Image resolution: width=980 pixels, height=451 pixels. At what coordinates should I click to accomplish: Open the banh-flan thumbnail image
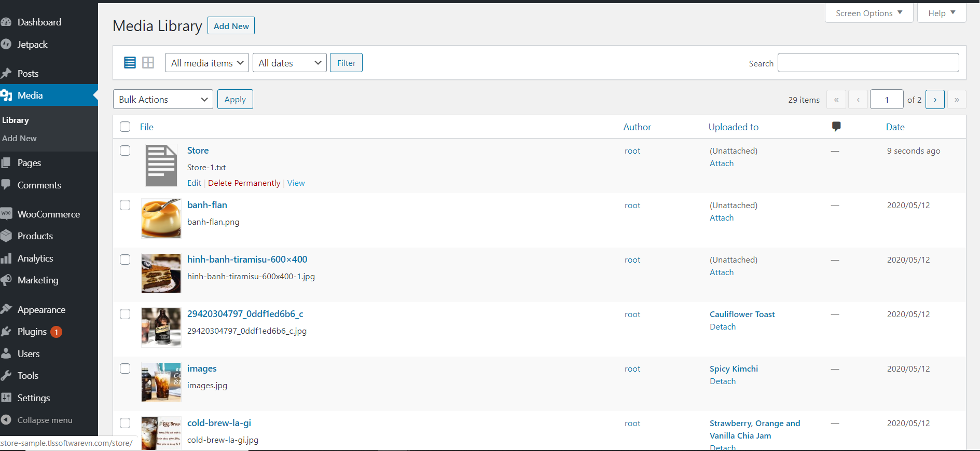click(161, 218)
